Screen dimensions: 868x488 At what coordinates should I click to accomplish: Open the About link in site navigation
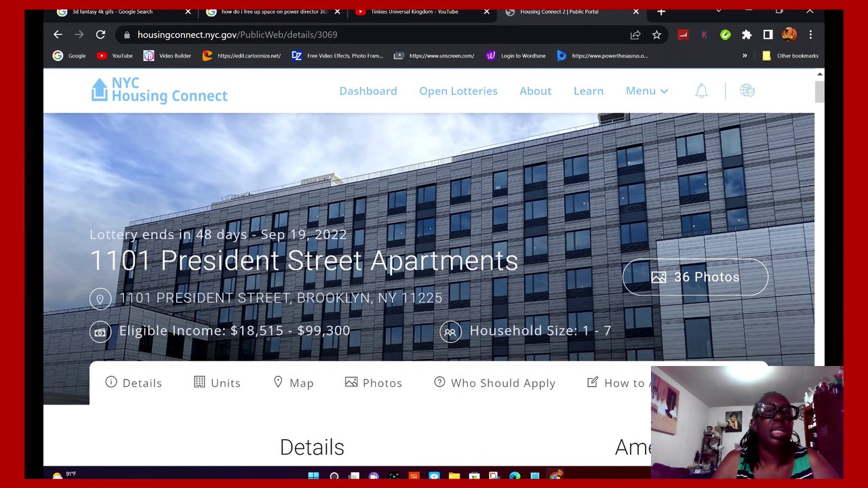point(536,91)
